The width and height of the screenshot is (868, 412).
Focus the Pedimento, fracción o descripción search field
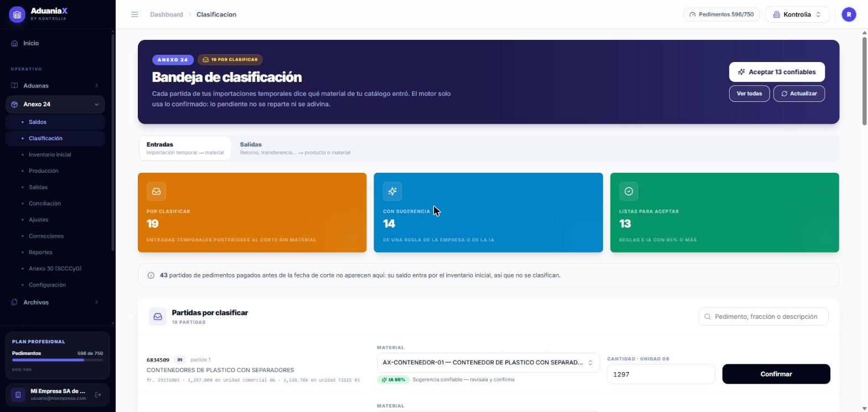click(x=763, y=317)
